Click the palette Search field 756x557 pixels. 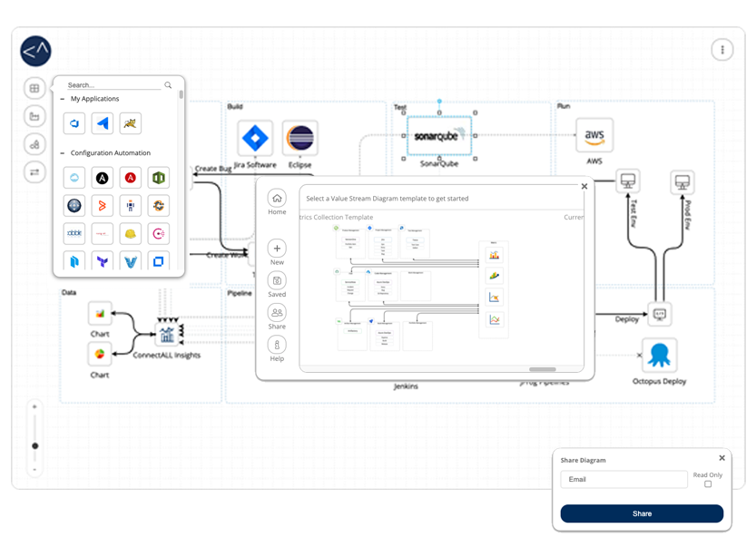(113, 84)
